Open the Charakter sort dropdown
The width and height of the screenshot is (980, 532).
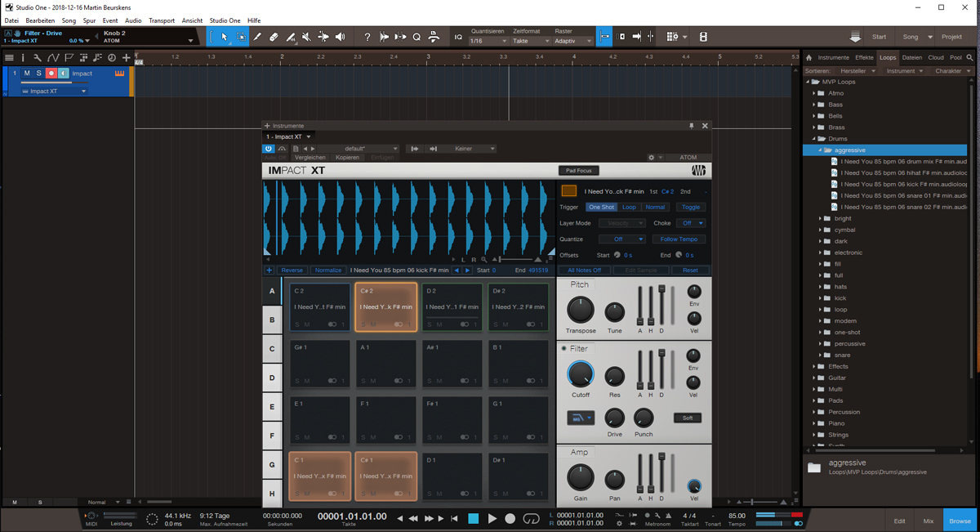coord(952,71)
